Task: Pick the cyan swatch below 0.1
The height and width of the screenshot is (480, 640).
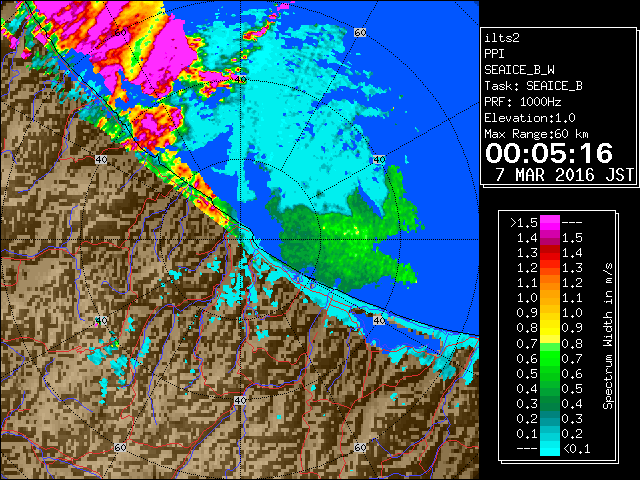Action: click(550, 448)
